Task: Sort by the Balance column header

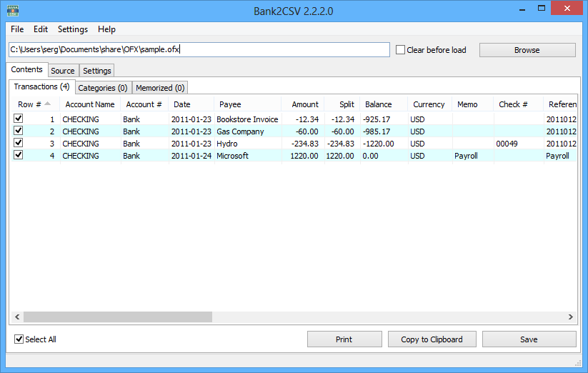Action: tap(384, 104)
